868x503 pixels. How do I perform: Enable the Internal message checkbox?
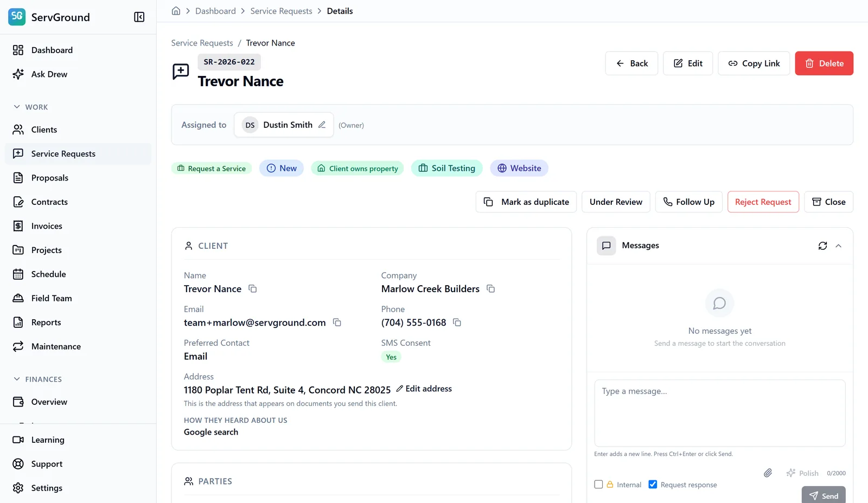point(598,485)
